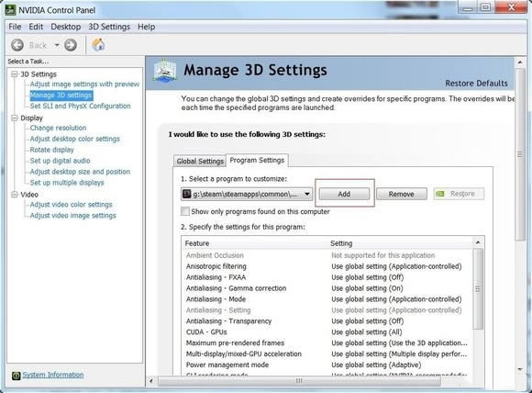Open the Edit menu

[x=36, y=27]
